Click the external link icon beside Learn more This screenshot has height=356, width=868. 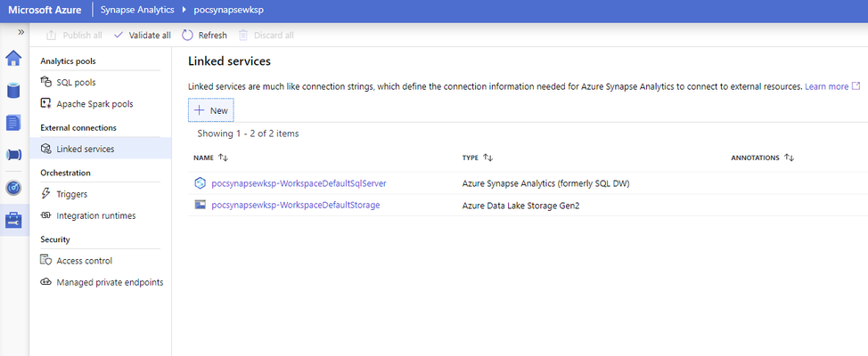[x=856, y=86]
